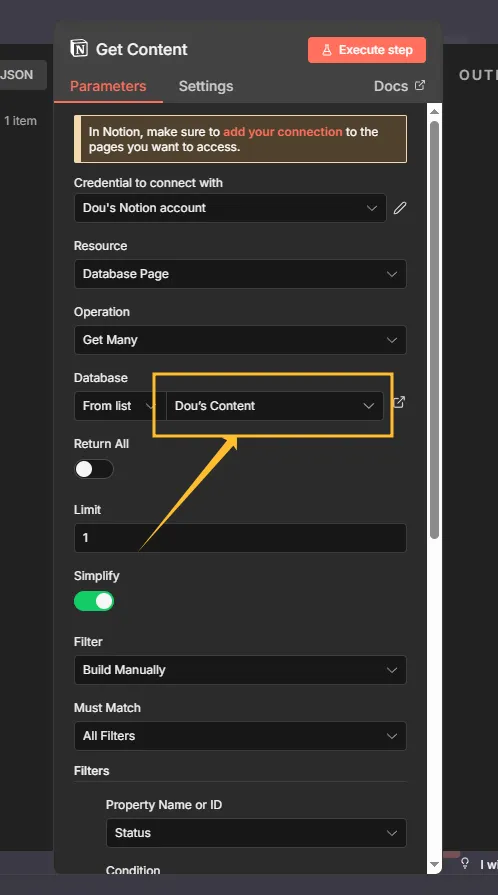Open the database external link icon
Screen dimensions: 498x895
tap(399, 402)
